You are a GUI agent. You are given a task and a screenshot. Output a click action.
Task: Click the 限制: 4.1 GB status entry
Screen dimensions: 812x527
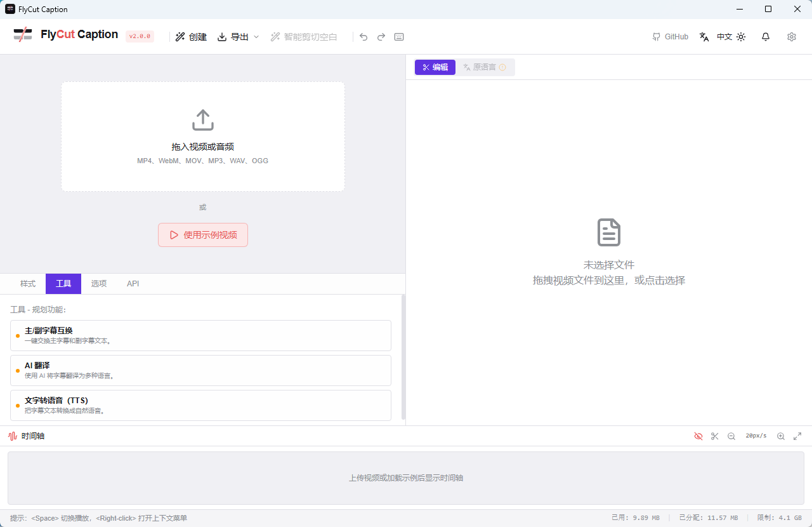[780, 518]
